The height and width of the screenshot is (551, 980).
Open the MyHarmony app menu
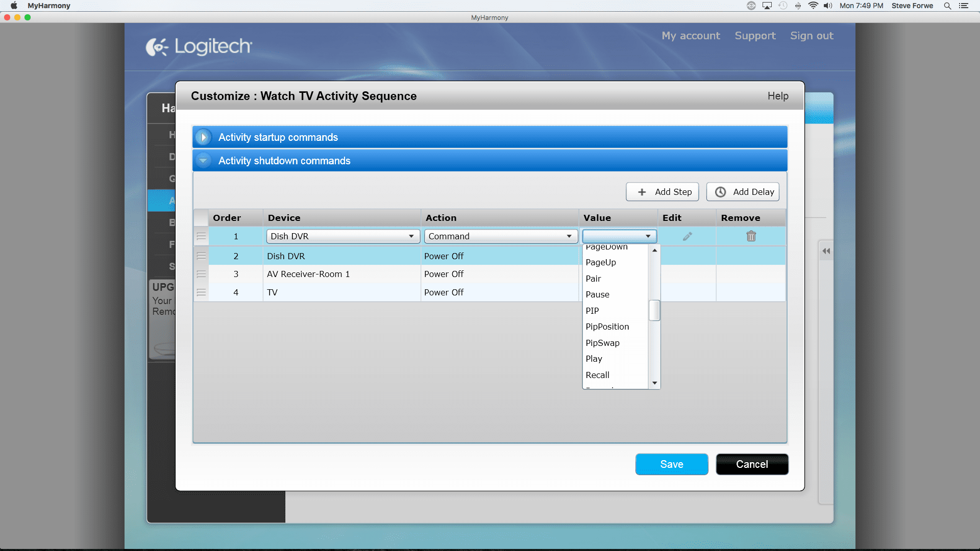click(49, 6)
